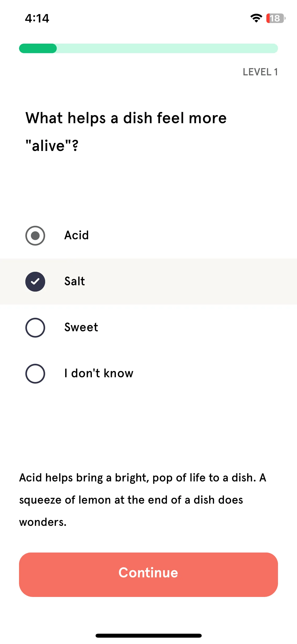297x644 pixels.
Task: Tap the Wi-Fi status icon
Action: [x=256, y=18]
